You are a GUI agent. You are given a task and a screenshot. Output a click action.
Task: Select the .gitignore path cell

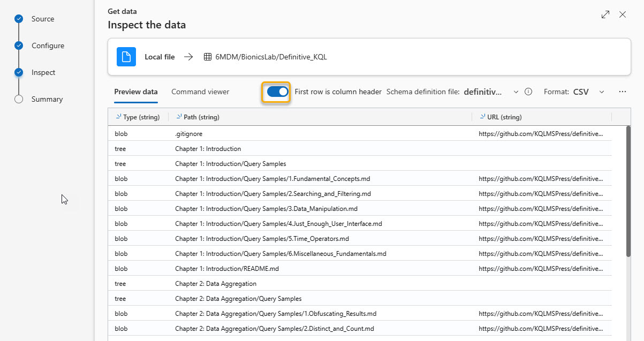click(x=320, y=133)
